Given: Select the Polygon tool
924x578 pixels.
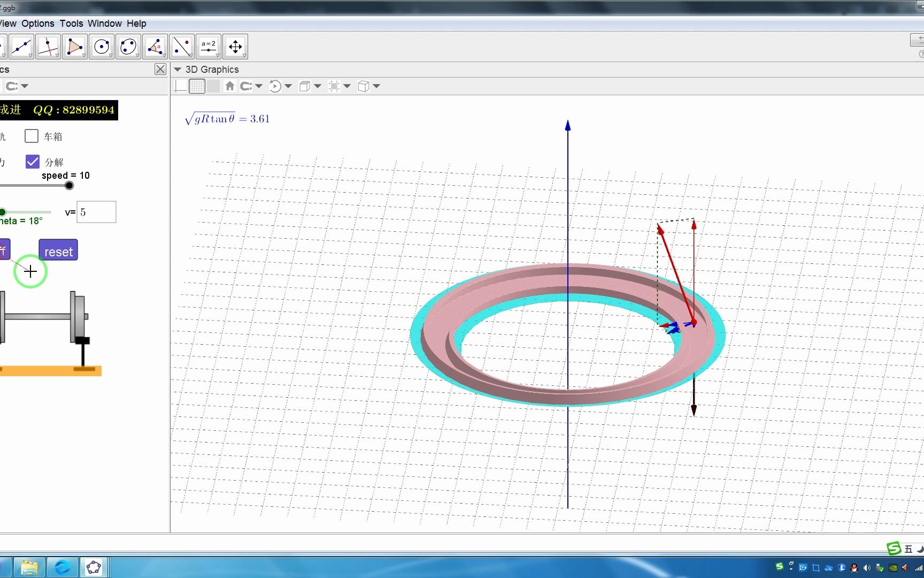Looking at the screenshot, I should click(75, 46).
